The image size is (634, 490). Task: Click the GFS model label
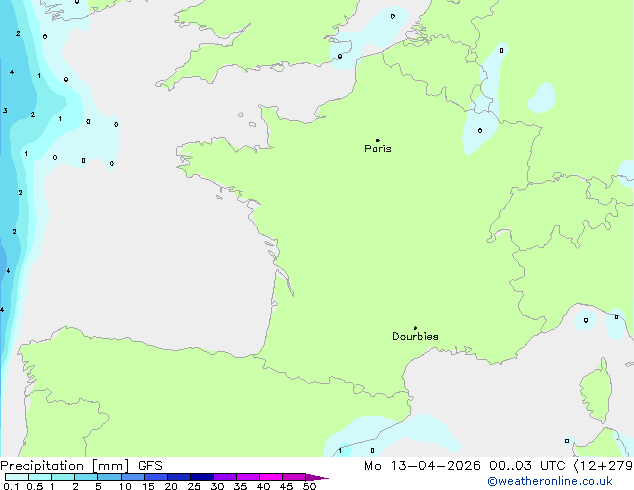pyautogui.click(x=150, y=466)
